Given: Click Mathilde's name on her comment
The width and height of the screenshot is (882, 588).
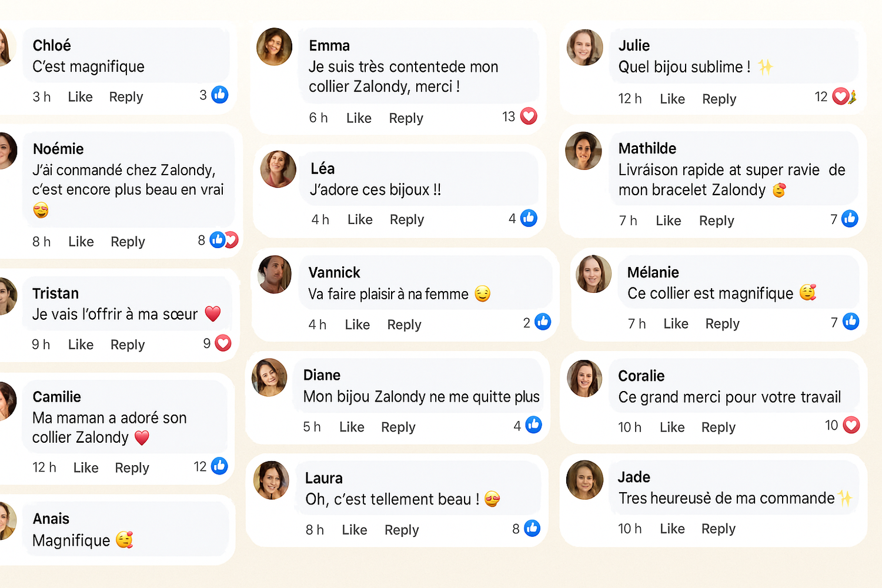Looking at the screenshot, I should coord(647,149).
